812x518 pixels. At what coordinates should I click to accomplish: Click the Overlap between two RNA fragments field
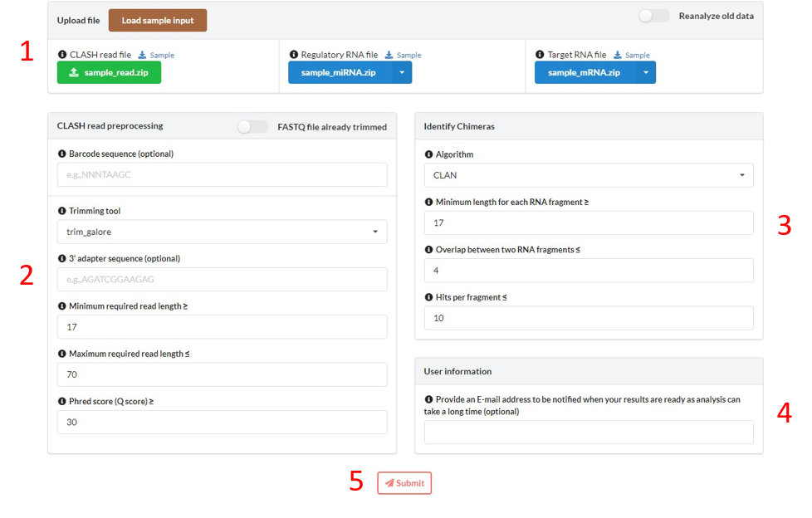pos(589,271)
